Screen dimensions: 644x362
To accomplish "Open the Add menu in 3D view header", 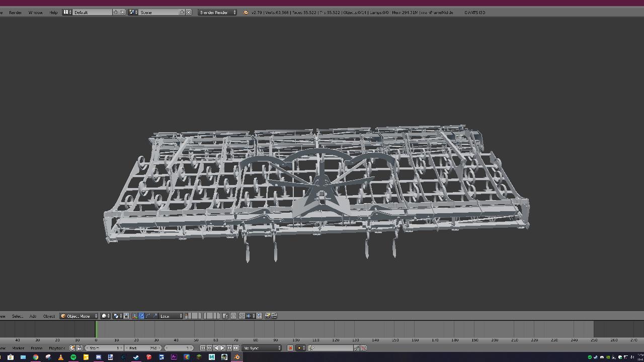I will click(33, 316).
